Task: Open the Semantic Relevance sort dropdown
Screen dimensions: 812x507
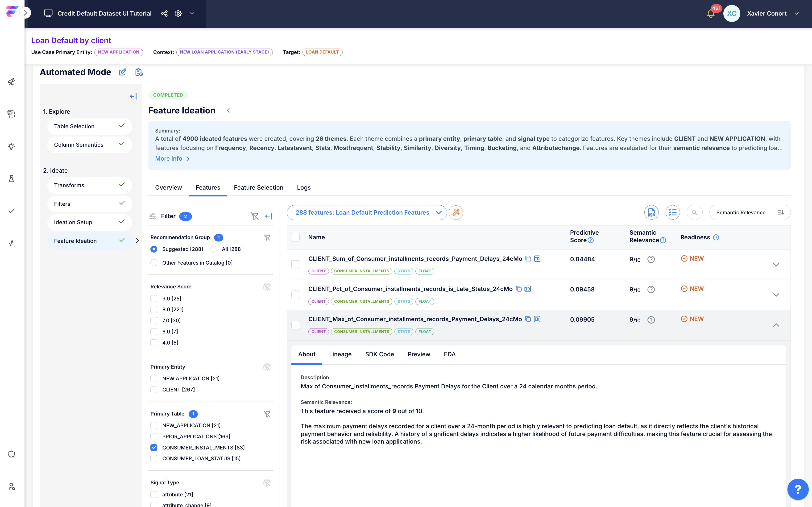Action: pos(750,213)
